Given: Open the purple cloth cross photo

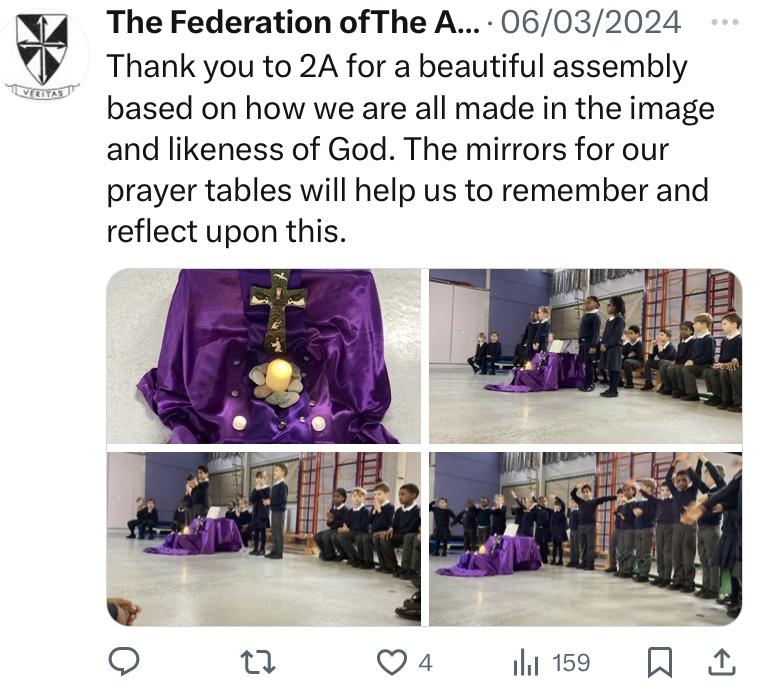Looking at the screenshot, I should [263, 356].
